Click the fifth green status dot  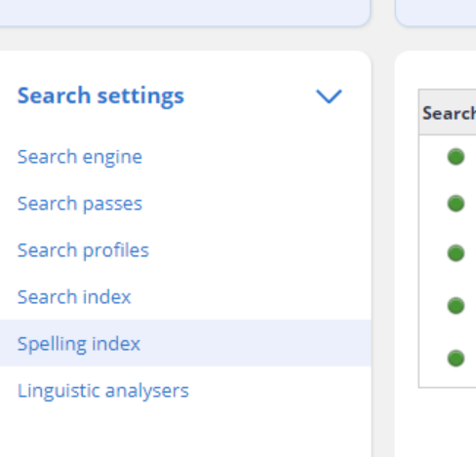(456, 358)
